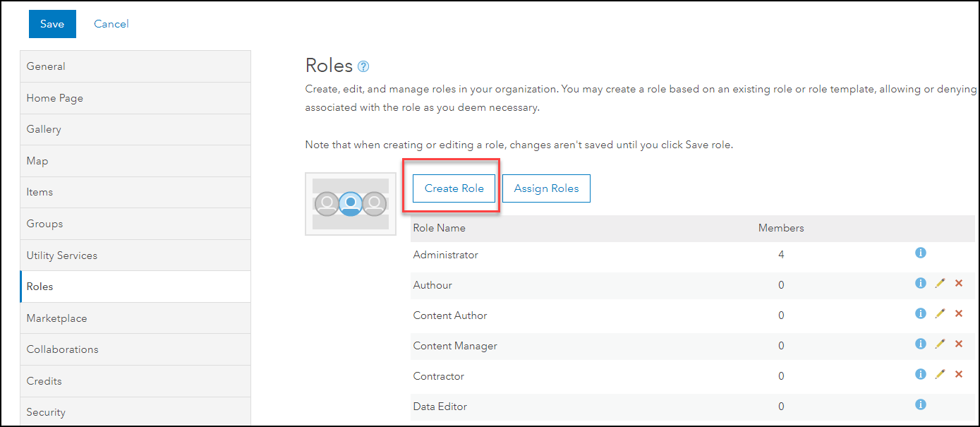Select the Utility Services tab

(135, 255)
